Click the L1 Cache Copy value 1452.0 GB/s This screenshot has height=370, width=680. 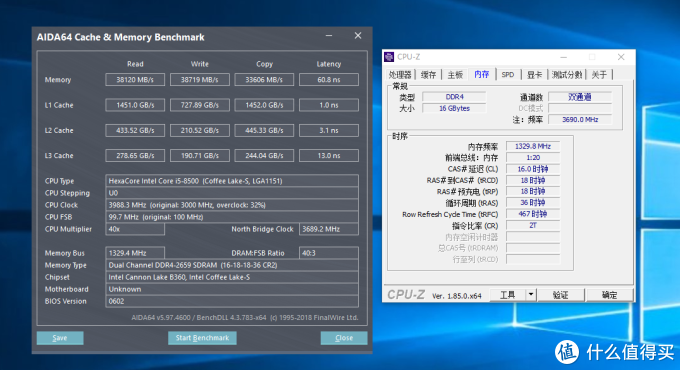click(x=264, y=105)
